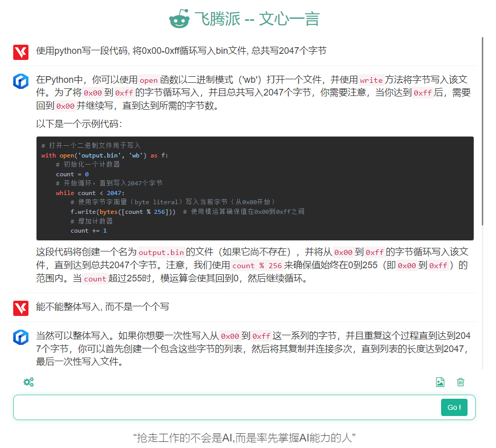Screen dimensions: 496x448
Task: Click the inline 'write' code tag
Action: pos(371,80)
